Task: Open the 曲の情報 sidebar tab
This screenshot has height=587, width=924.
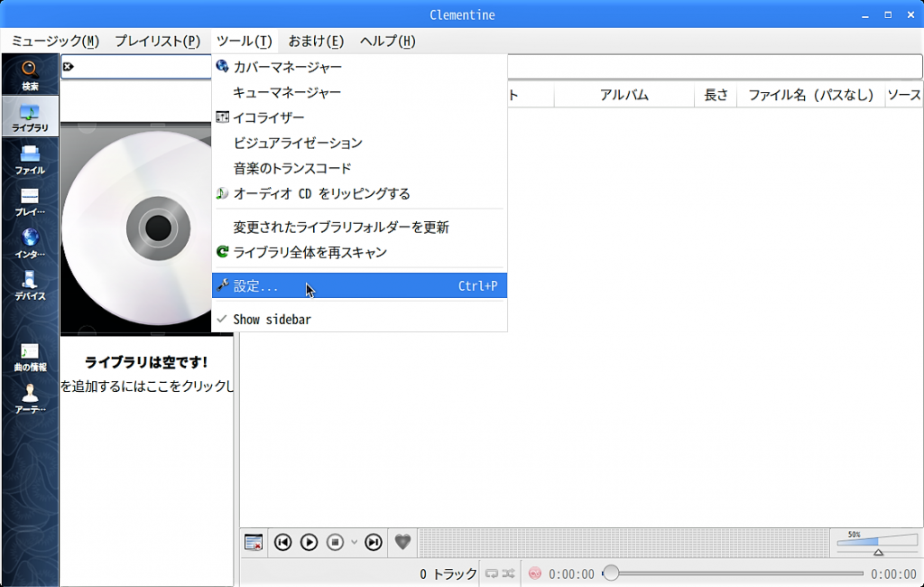Action: [30, 357]
